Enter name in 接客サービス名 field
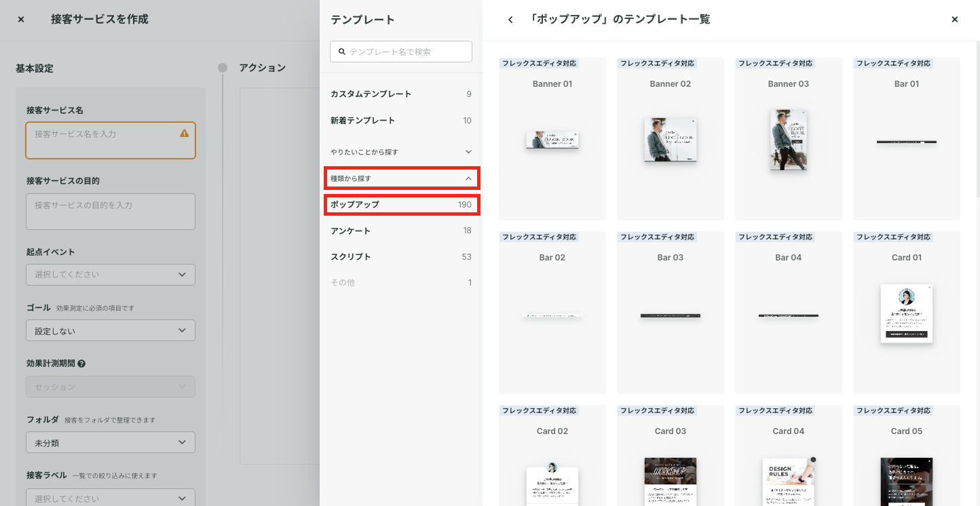The height and width of the screenshot is (506, 980). coord(111,140)
